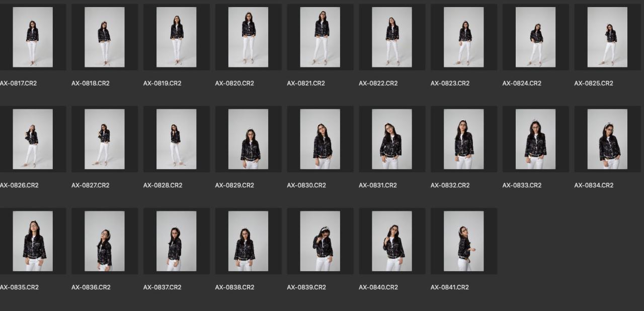Click the AX-0818.CR2 image thumbnail

(x=105, y=37)
